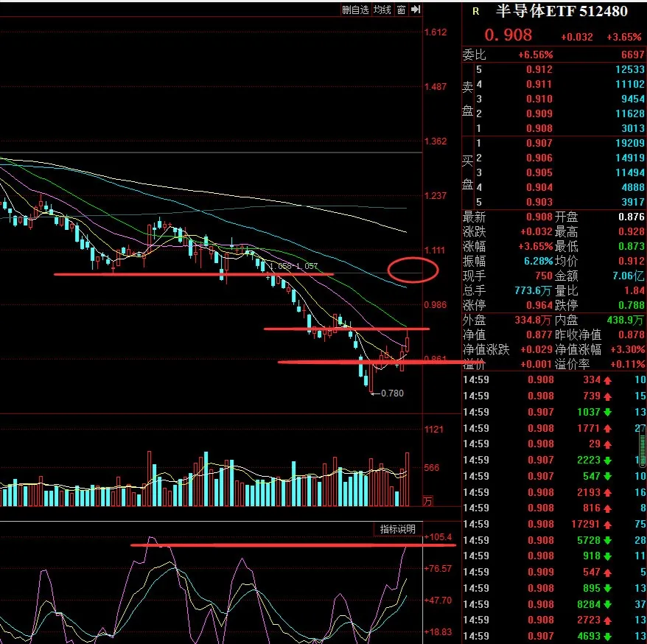
Task: Click the +105.4 value on the indicator axis
Action: click(438, 536)
